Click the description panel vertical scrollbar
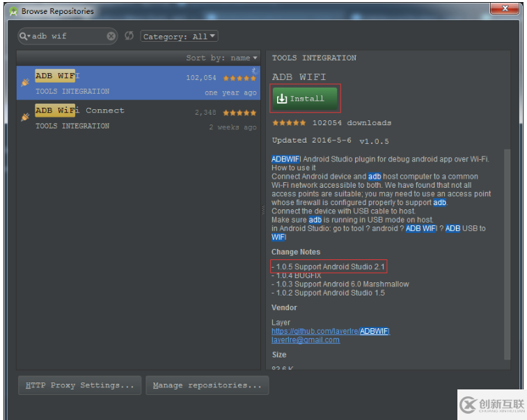 click(x=507, y=254)
